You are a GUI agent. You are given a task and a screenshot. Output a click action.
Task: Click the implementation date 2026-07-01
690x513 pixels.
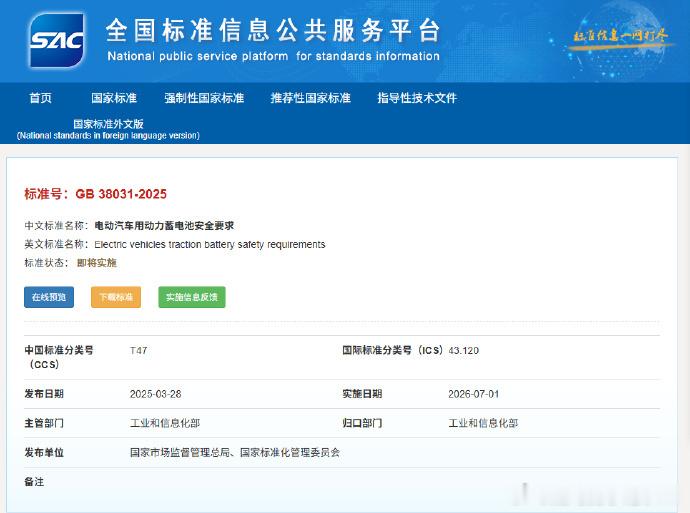(473, 394)
